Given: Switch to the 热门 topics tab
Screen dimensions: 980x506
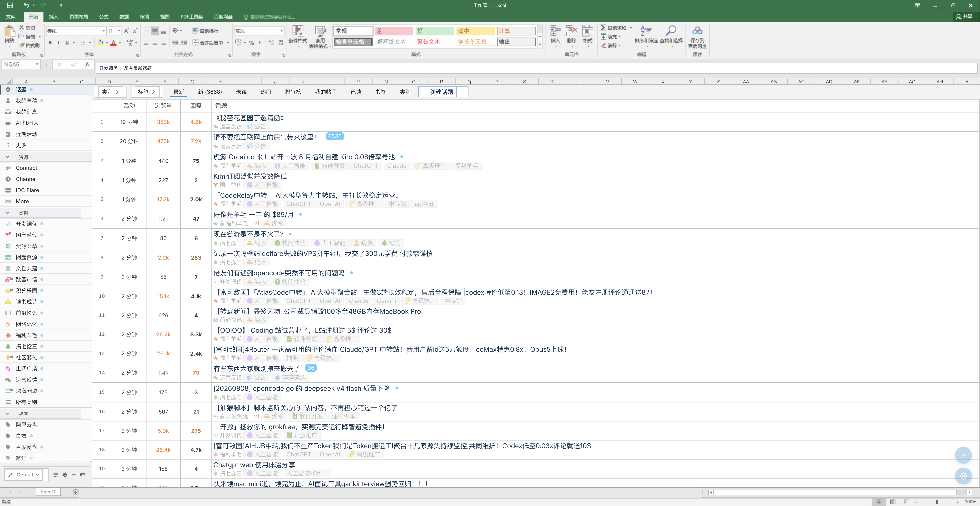Looking at the screenshot, I should click(x=265, y=92).
